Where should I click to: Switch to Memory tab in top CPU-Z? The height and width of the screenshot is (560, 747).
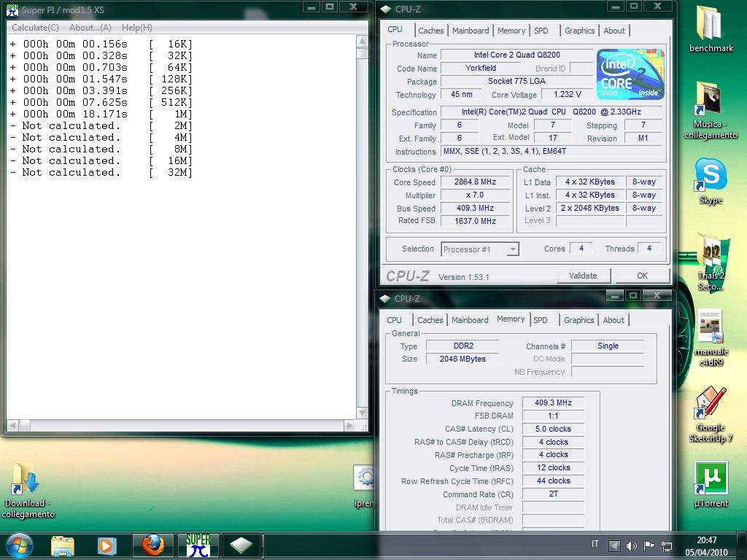click(511, 31)
